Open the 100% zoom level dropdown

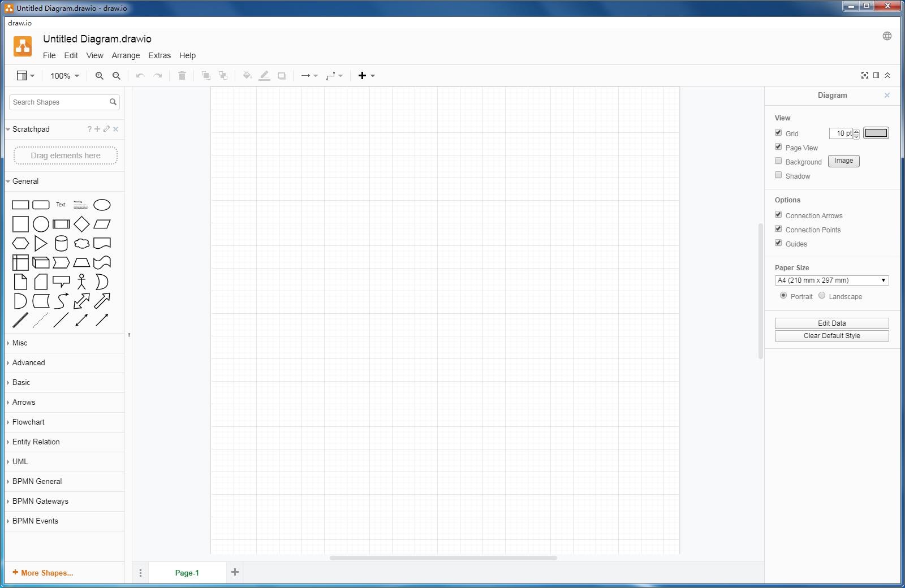click(64, 76)
